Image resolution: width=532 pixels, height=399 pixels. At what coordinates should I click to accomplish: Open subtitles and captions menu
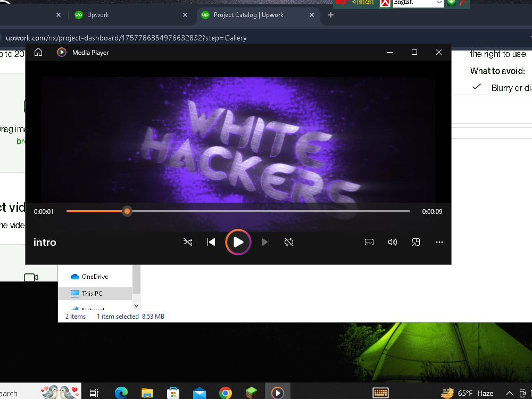[369, 242]
